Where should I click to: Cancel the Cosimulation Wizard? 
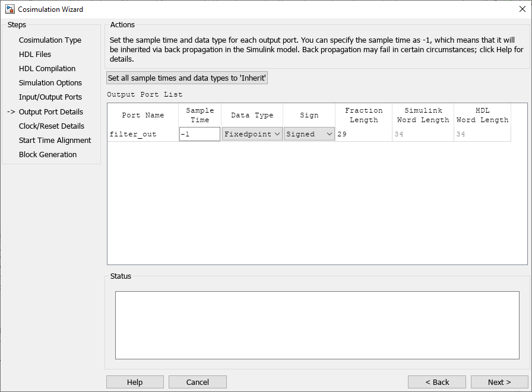click(197, 382)
